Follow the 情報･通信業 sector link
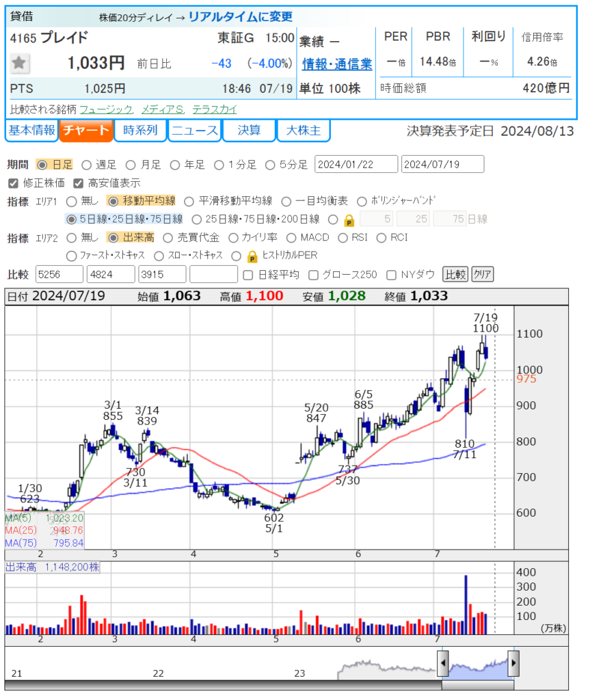This screenshot has height=700, width=590. click(x=337, y=64)
